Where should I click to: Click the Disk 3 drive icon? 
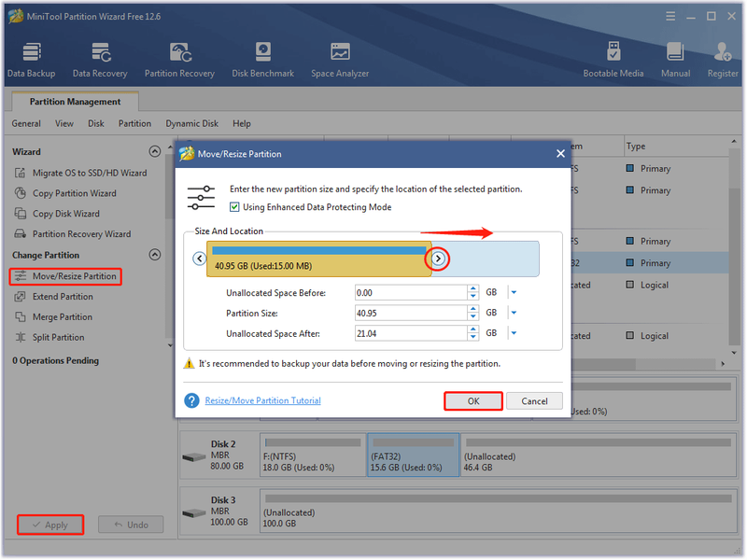click(194, 513)
